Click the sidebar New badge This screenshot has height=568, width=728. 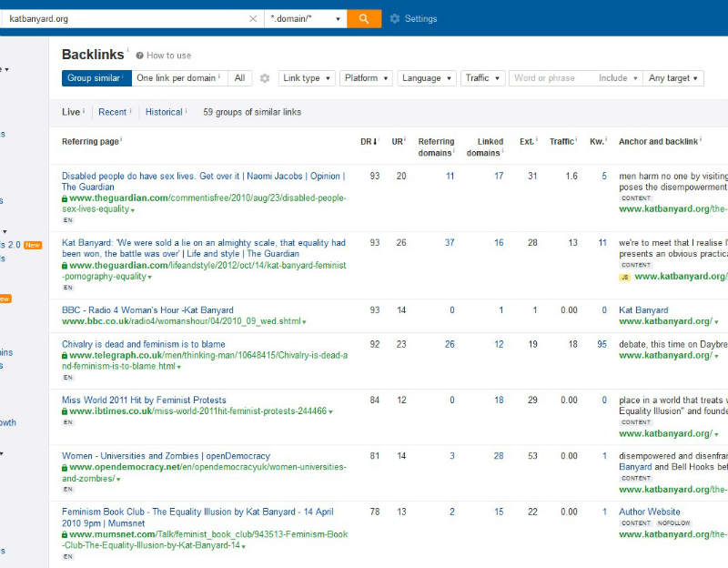[x=33, y=245]
